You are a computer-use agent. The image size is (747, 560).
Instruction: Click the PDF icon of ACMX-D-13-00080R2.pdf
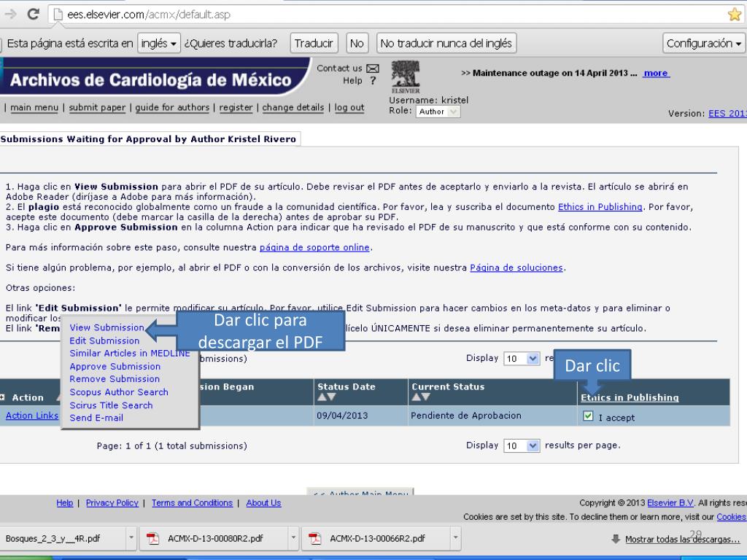152,539
